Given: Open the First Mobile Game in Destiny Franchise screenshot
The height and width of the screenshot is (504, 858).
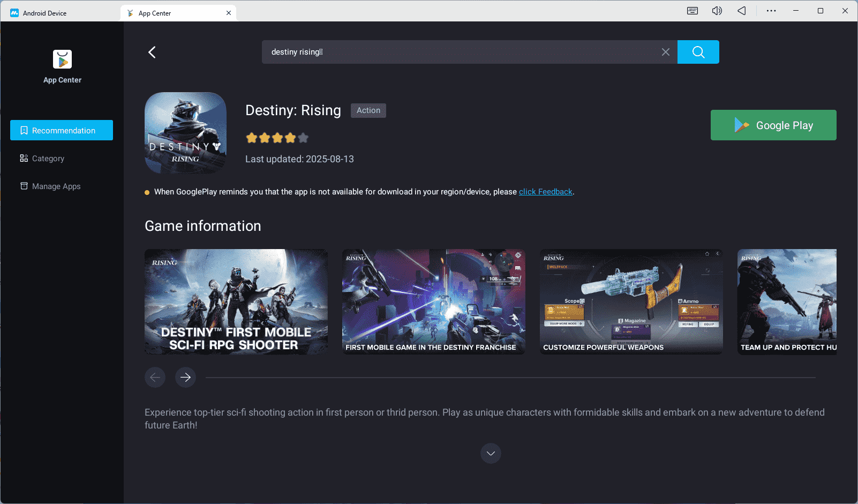Looking at the screenshot, I should [434, 302].
